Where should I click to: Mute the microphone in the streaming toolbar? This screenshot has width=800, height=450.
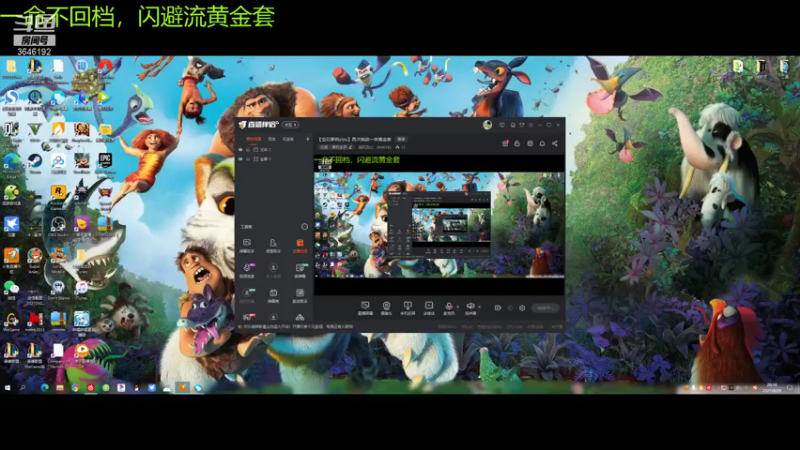[x=448, y=307]
